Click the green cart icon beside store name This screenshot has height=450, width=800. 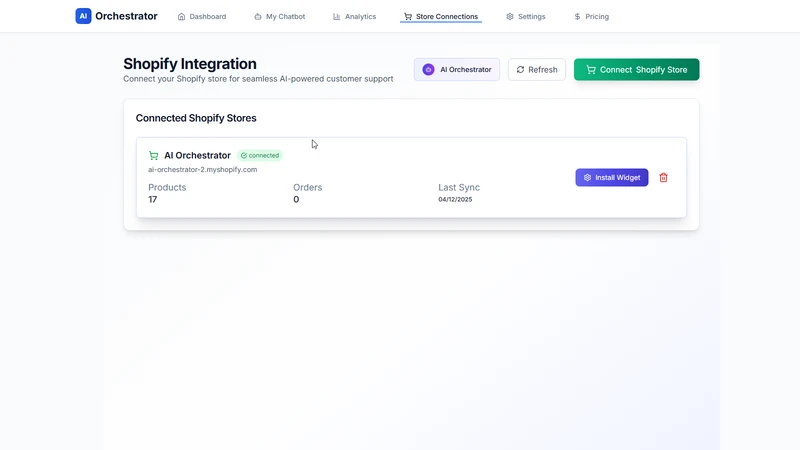pos(153,156)
